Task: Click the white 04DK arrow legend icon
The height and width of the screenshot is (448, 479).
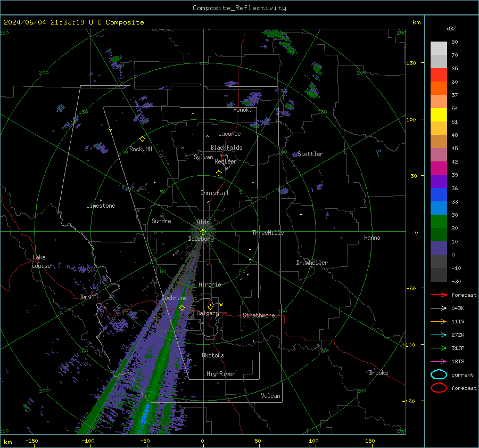Action: tap(439, 308)
